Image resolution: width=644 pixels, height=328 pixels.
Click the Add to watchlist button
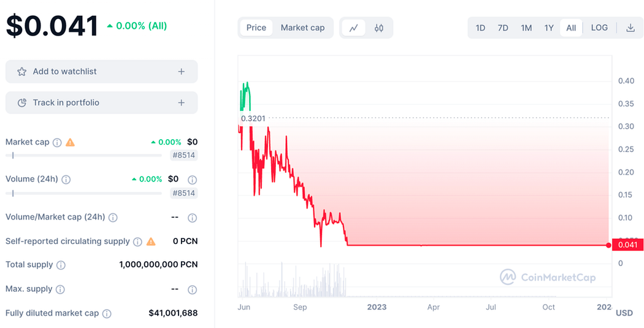point(64,72)
